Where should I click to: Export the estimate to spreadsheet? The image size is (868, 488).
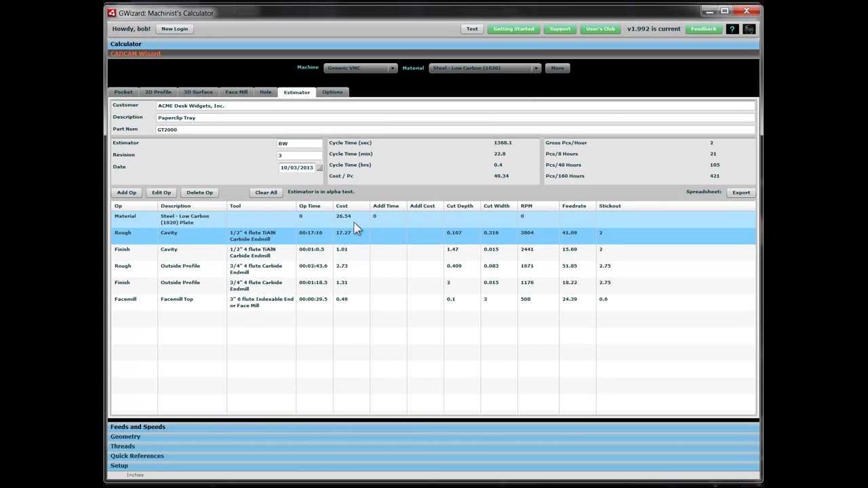click(x=741, y=192)
